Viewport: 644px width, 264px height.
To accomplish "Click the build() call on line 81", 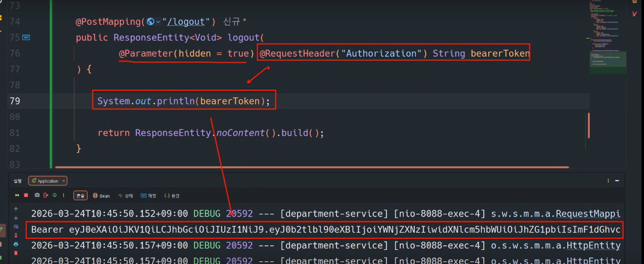I will pos(300,133).
